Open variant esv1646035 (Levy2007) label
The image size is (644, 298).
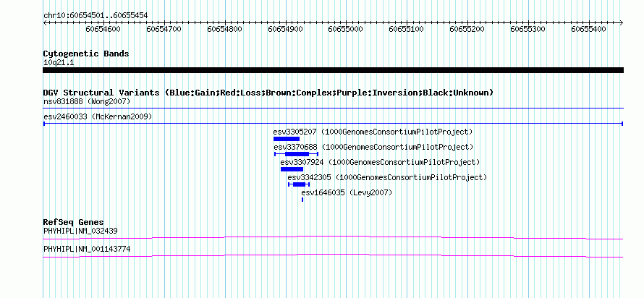pos(347,192)
